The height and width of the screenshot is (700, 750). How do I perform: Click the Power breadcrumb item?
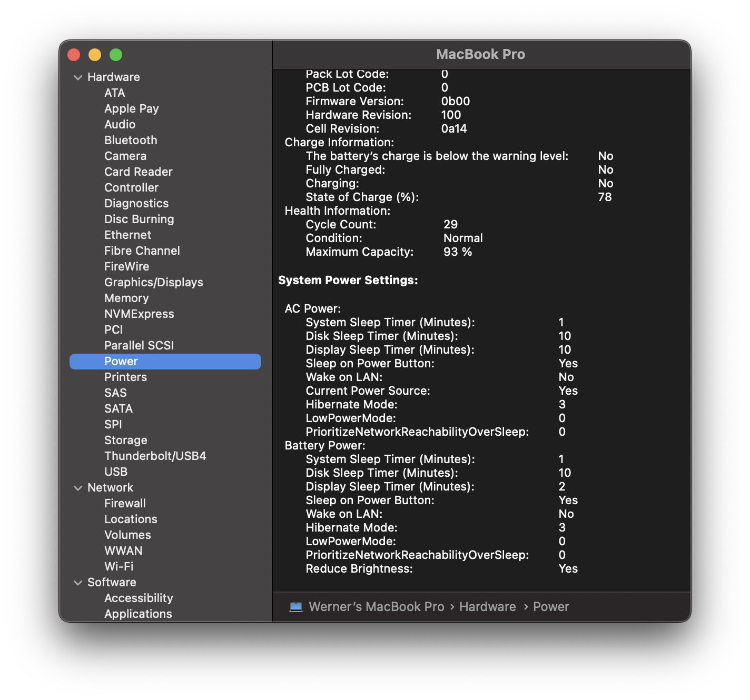(550, 606)
